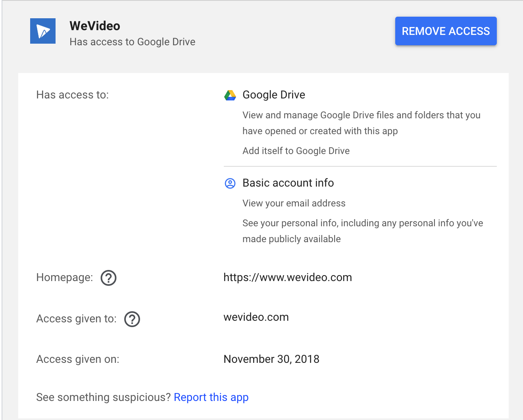Click the wevideo.com access domain text
Image resolution: width=523 pixels, height=420 pixels.
click(x=256, y=317)
